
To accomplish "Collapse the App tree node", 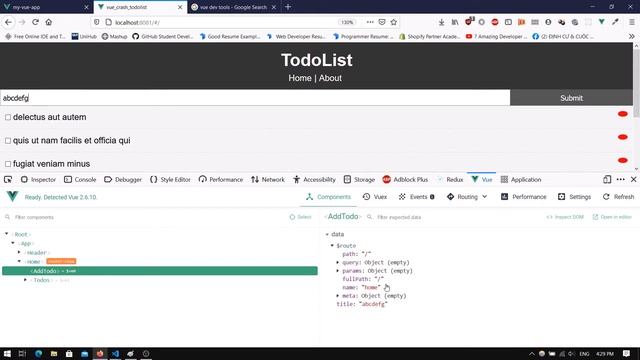I will 13,243.
